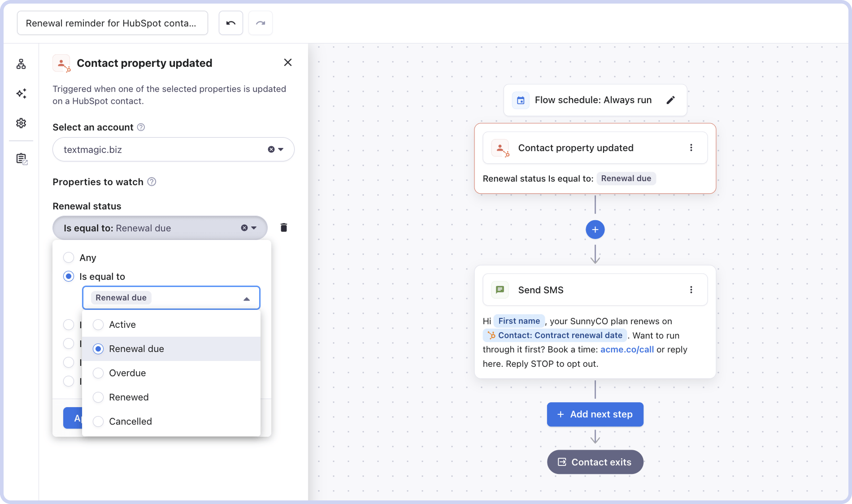
Task: Open the flow structure sidebar icon
Action: pyautogui.click(x=21, y=64)
